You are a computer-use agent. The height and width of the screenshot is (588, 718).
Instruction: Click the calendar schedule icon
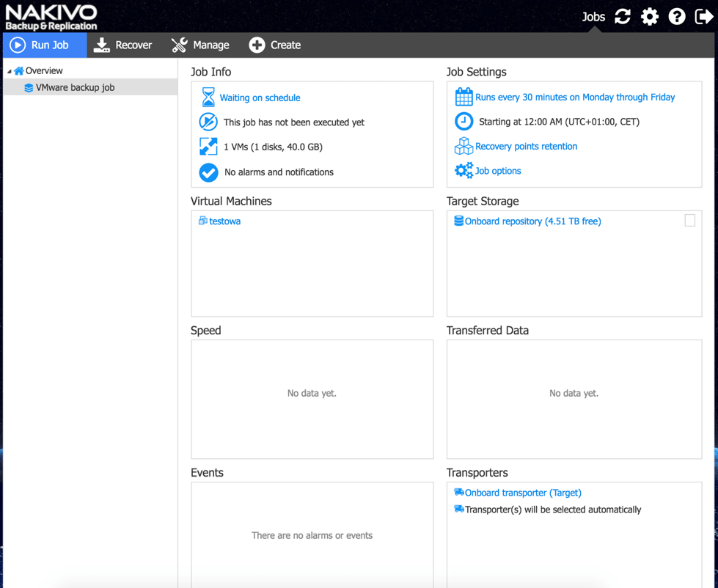click(x=464, y=97)
